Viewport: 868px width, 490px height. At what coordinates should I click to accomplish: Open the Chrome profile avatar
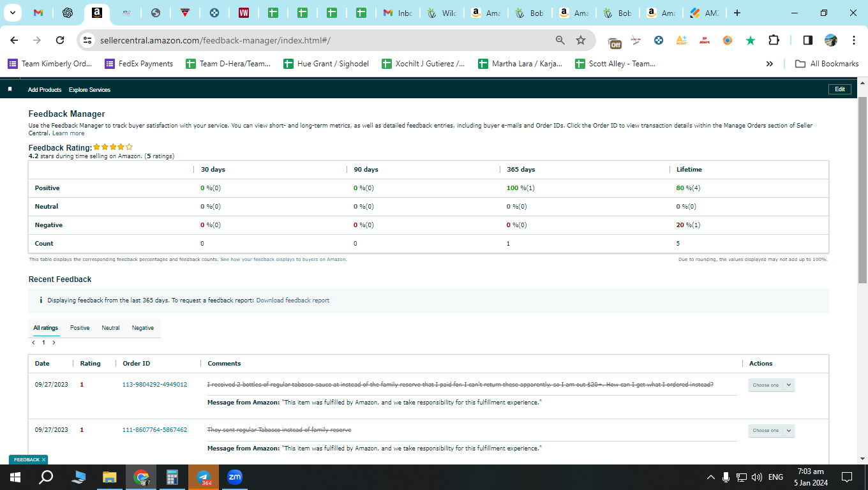click(x=830, y=40)
